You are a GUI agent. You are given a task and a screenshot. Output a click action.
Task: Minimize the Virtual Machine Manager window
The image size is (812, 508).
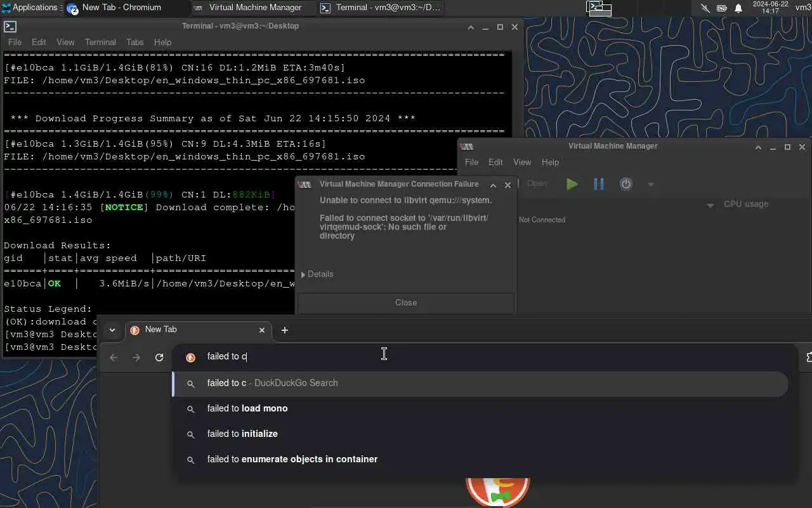(773, 147)
